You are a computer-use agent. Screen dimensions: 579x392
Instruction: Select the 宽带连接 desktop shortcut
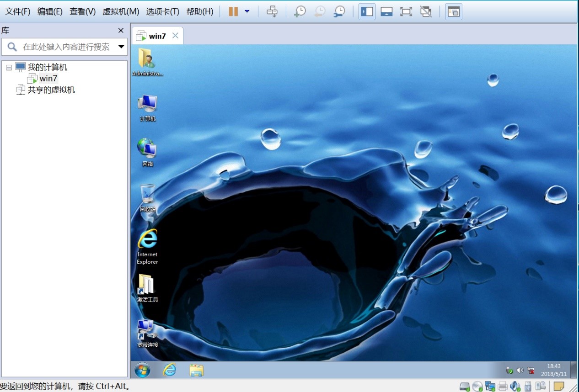pos(147,334)
